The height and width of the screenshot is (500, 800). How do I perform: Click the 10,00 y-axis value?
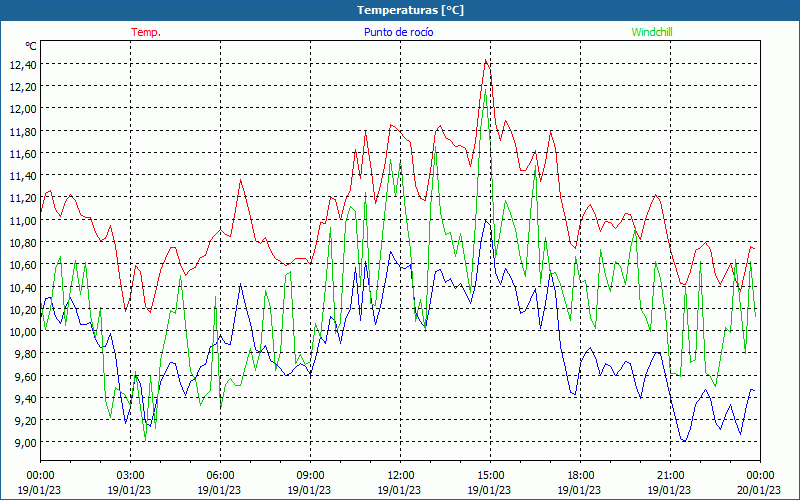coord(23,332)
